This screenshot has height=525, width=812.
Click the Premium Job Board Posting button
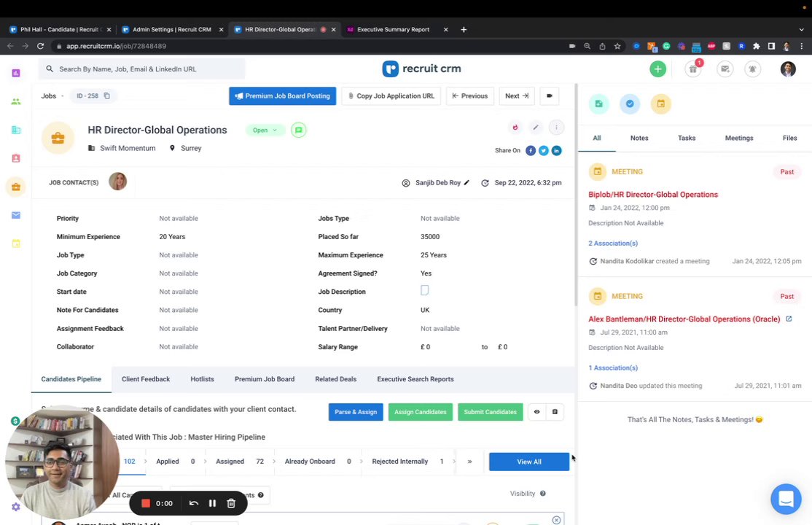(283, 96)
